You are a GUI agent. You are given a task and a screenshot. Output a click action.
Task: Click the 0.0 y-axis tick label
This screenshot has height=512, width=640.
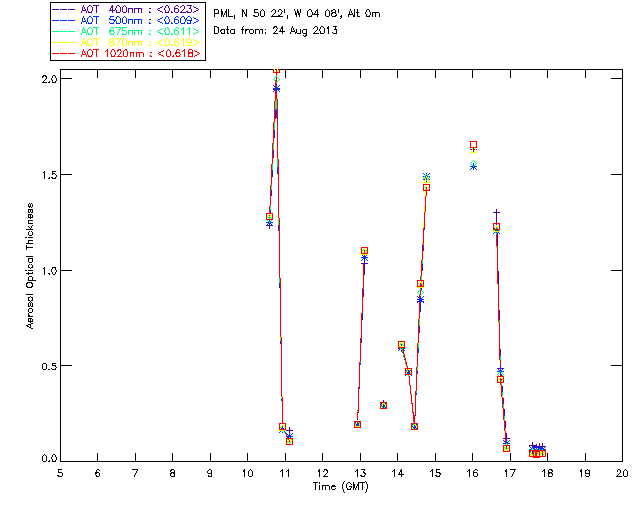coord(49,459)
